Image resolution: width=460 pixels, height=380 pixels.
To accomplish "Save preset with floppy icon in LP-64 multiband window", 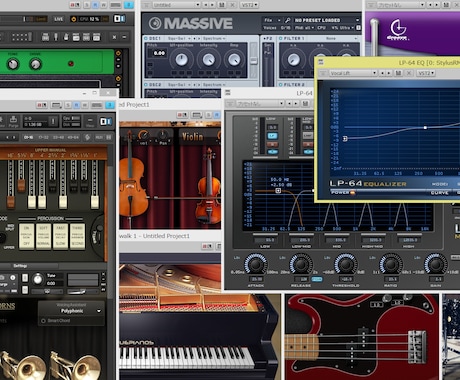I will pos(305,104).
